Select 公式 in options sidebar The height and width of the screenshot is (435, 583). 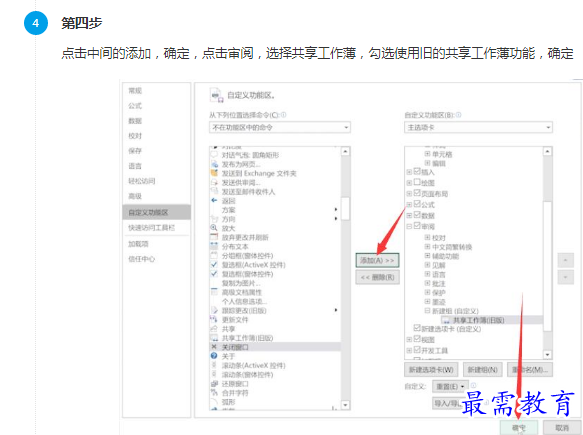click(x=135, y=106)
